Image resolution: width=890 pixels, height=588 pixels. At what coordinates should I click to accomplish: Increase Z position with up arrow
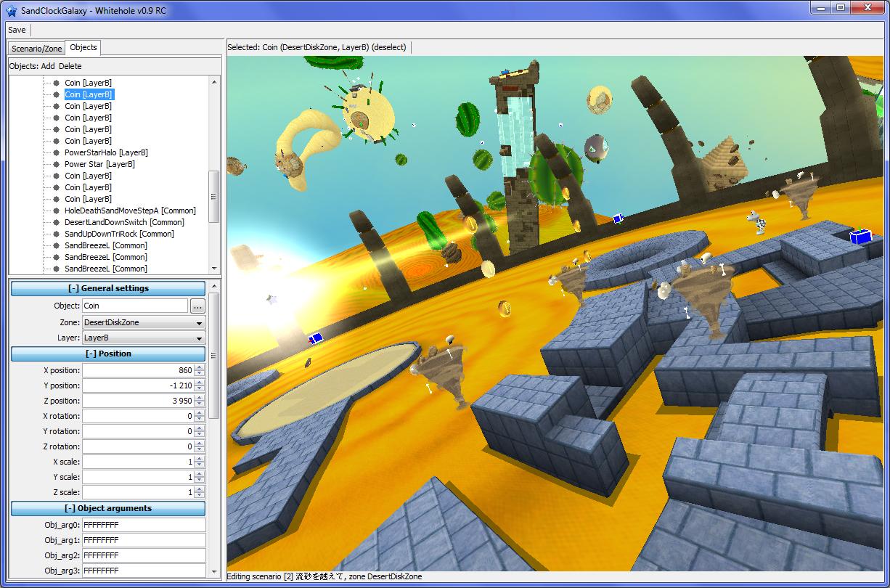(200, 397)
